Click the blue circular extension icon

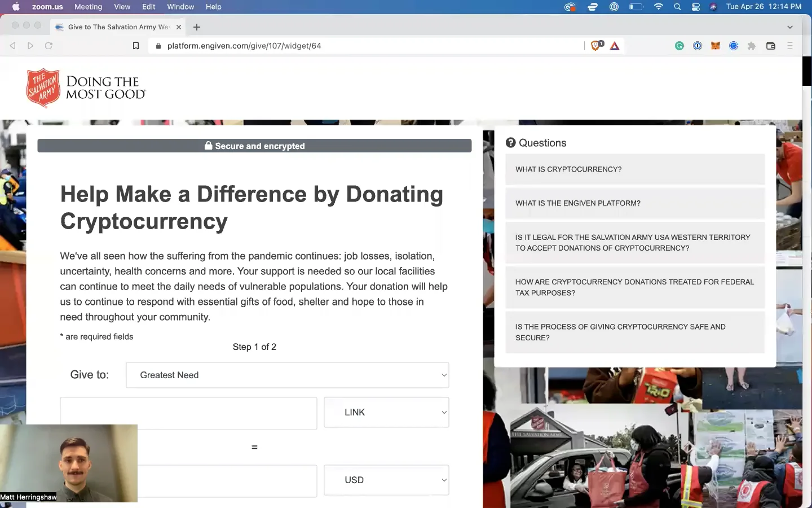tap(734, 46)
